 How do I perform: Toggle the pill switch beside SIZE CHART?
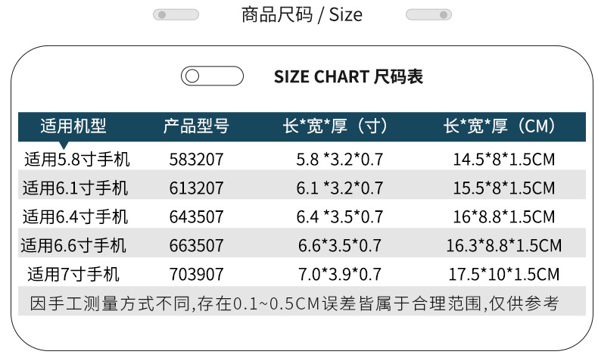pos(212,76)
